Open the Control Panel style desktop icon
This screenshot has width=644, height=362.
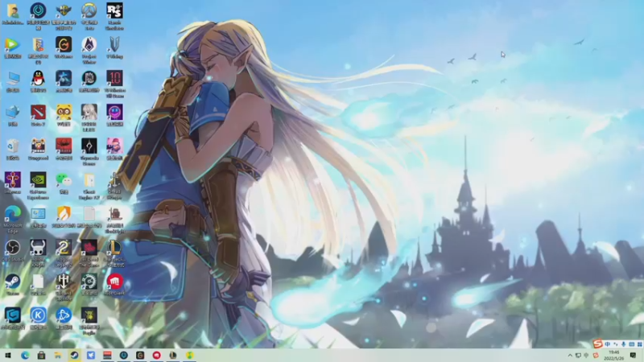[x=38, y=214]
